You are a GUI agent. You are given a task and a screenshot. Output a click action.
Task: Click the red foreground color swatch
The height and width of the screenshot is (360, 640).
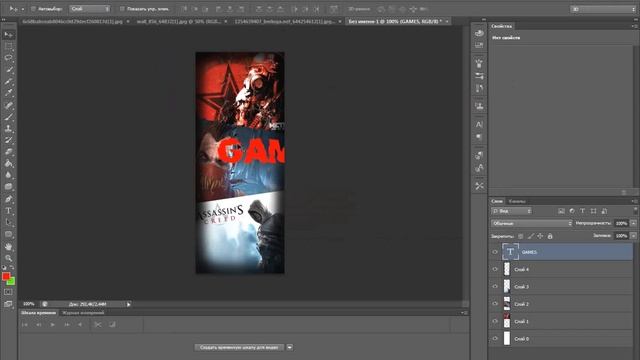(6, 276)
